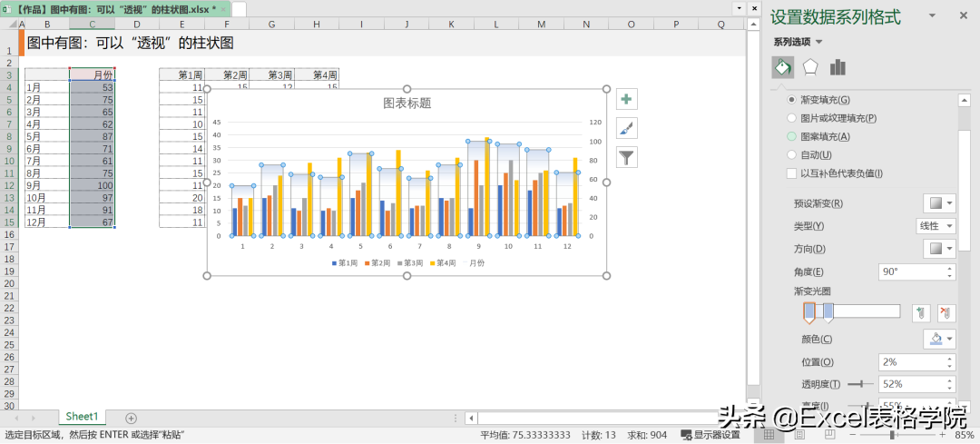Viewport: 980px width, 444px height.
Task: Enable the 以互补色代表负值 checkbox
Action: 792,173
